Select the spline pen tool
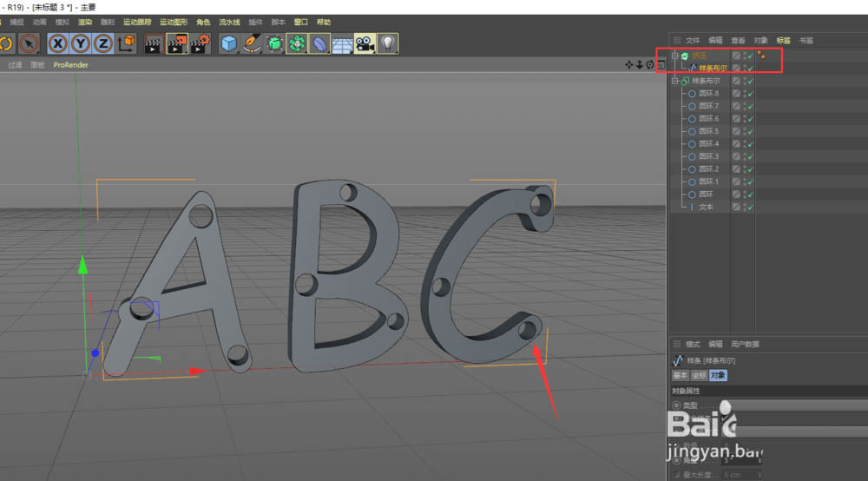This screenshot has height=481, width=868. coord(252,43)
